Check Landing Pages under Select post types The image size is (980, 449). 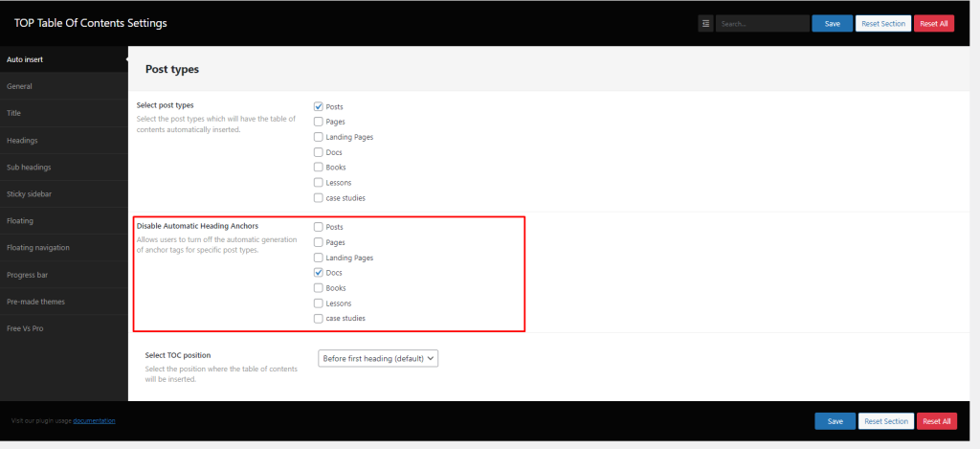[x=318, y=136]
